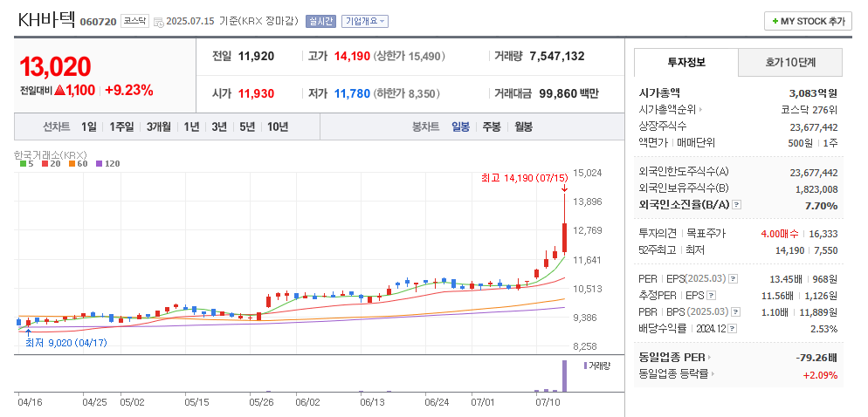Select the 1년 line chart period

[191, 126]
